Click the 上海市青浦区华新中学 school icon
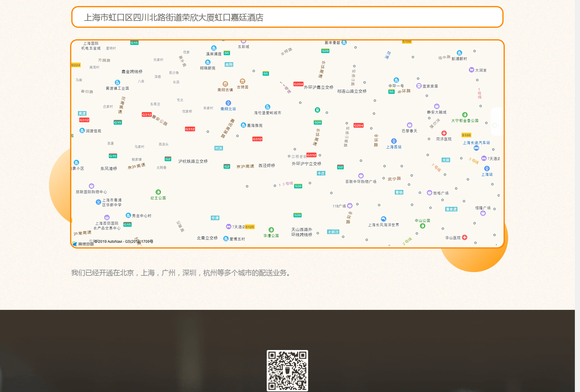Screen dimensions: 580x392 point(98,202)
